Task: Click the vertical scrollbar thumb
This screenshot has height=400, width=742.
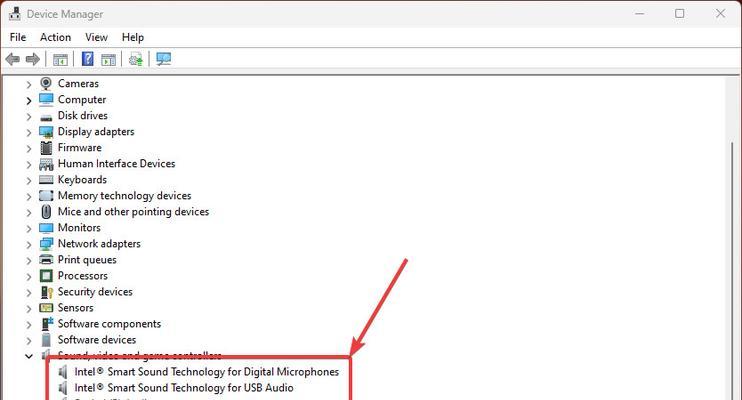Action: 733,270
